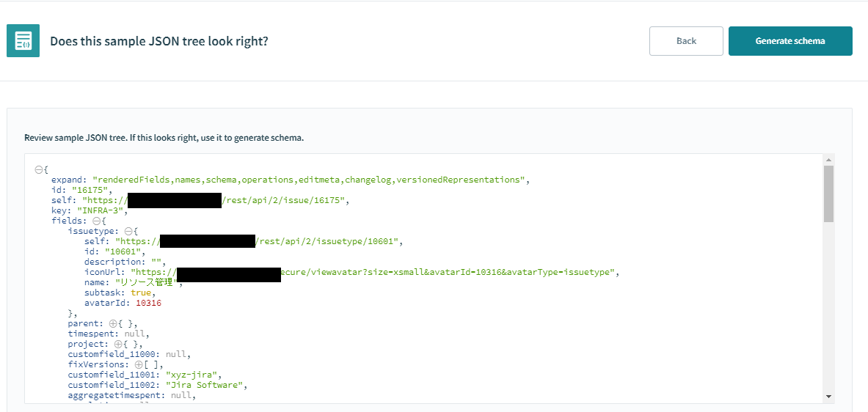Collapse the issuetype object node
This screenshot has width=868, height=412.
point(128,231)
